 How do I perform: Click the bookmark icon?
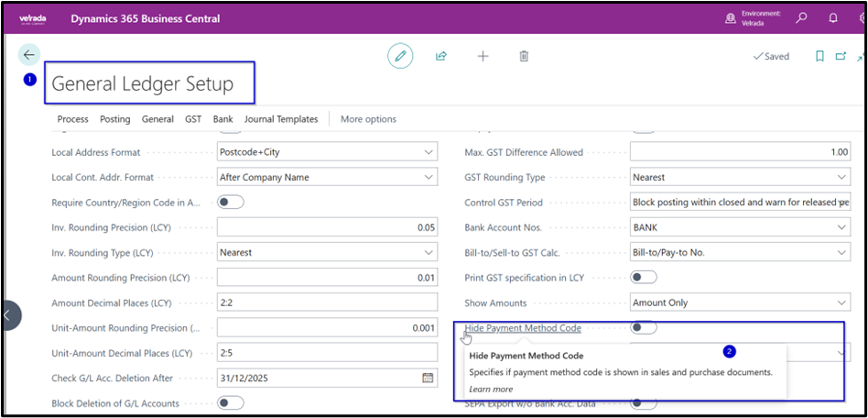point(819,56)
